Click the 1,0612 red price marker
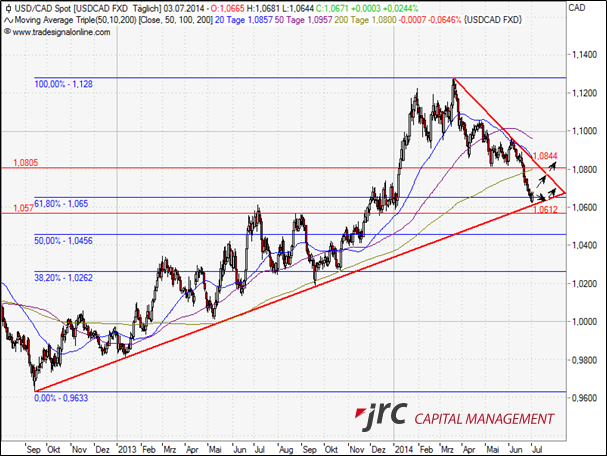Image resolution: width=607 pixels, height=456 pixels. (x=545, y=211)
